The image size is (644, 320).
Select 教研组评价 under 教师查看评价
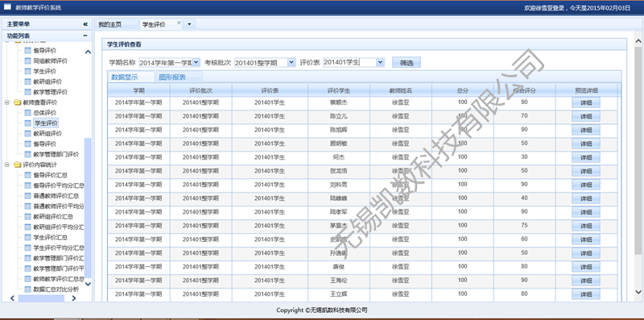coord(47,134)
